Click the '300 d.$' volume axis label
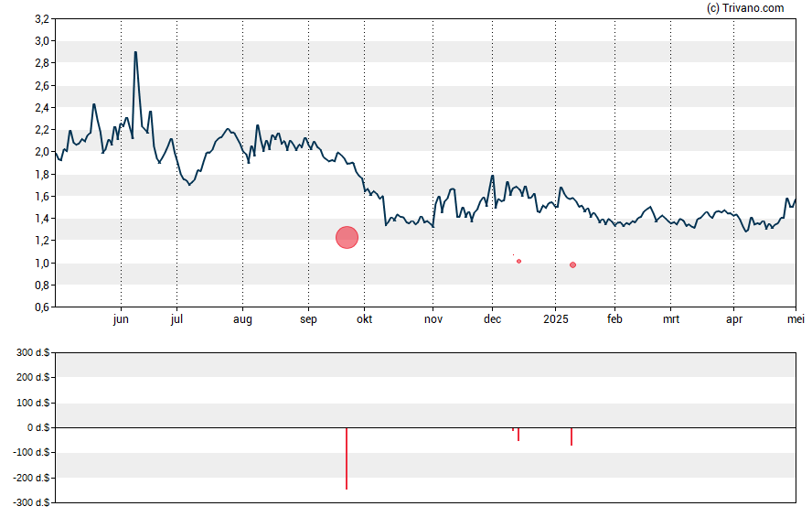The height and width of the screenshot is (517, 812). point(33,353)
